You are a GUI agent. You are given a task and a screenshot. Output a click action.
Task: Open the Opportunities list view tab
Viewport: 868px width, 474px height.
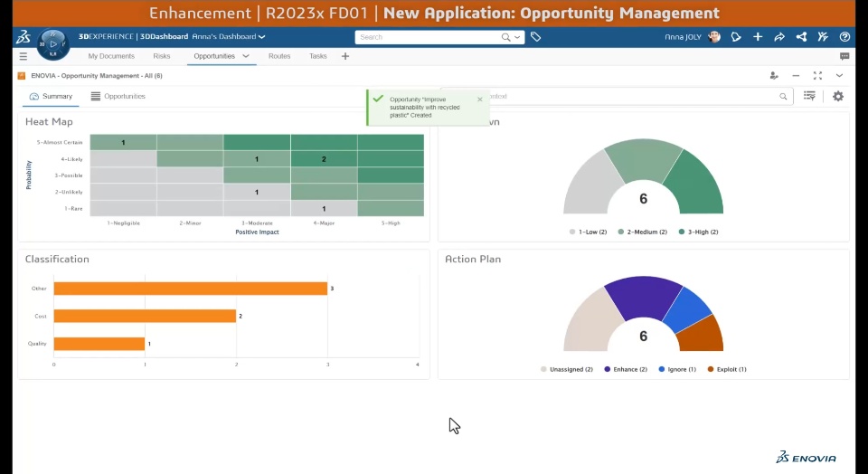[x=118, y=96]
